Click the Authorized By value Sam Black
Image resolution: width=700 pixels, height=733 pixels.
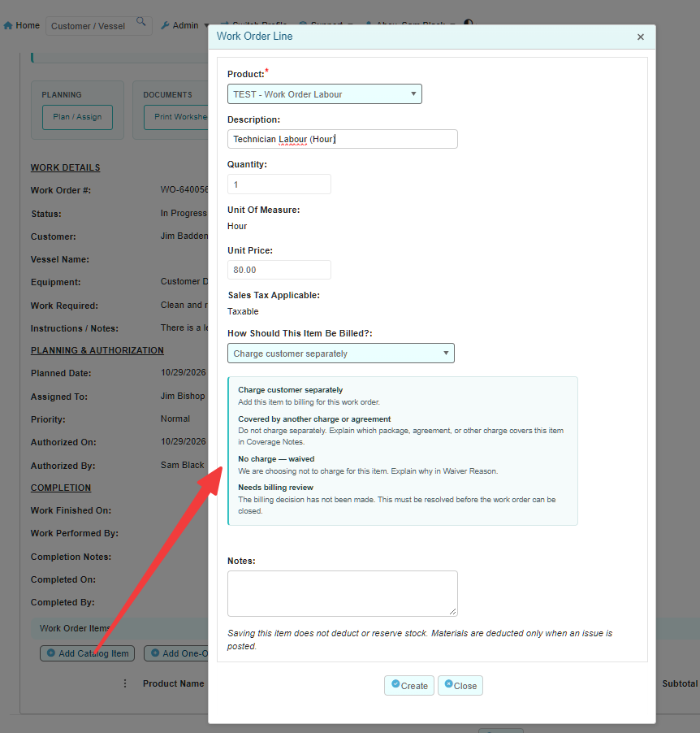pyautogui.click(x=182, y=465)
